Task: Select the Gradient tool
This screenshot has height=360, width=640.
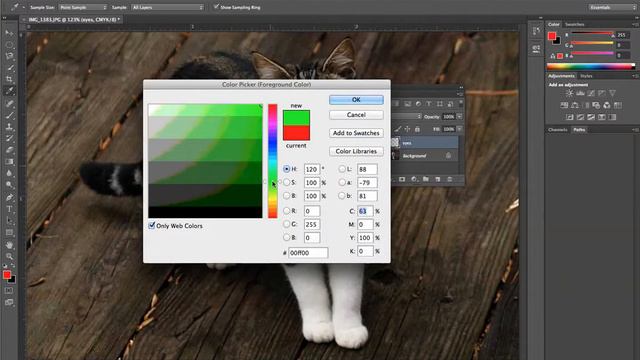Action: 9,162
